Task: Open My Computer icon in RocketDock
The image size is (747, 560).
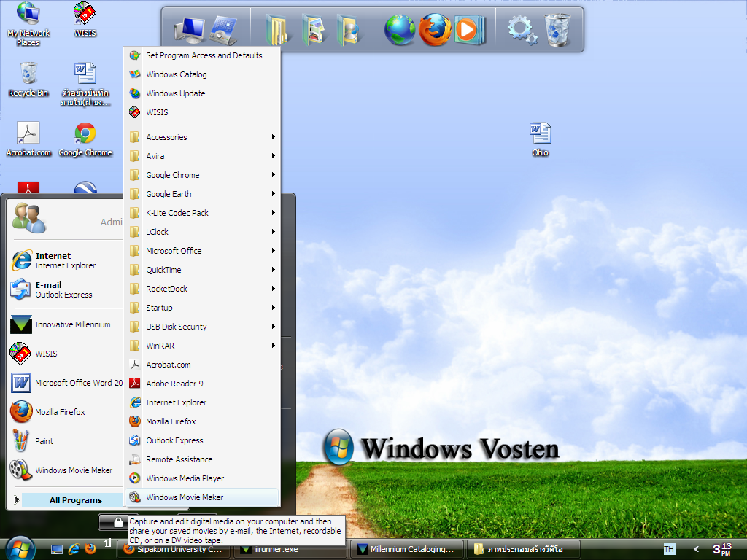Action: [190, 30]
